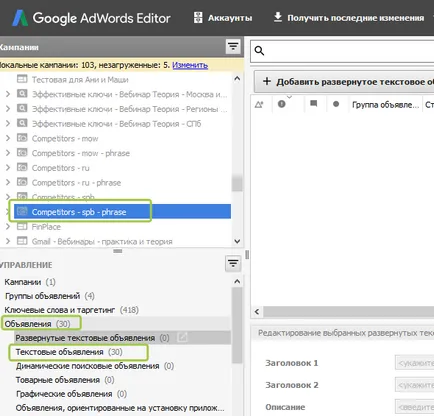Click Competitors - mow - phrase icon
The width and height of the screenshot is (434, 416).
click(22, 152)
